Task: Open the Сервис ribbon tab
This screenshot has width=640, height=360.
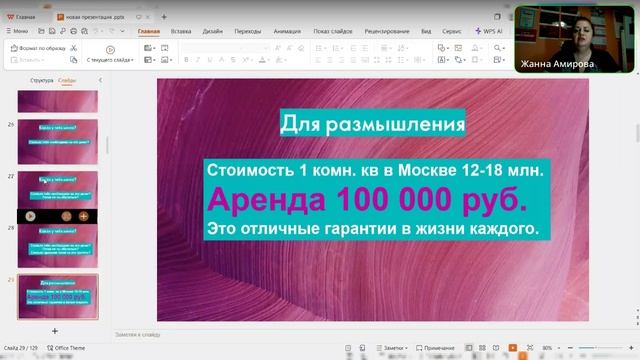Action: click(451, 31)
